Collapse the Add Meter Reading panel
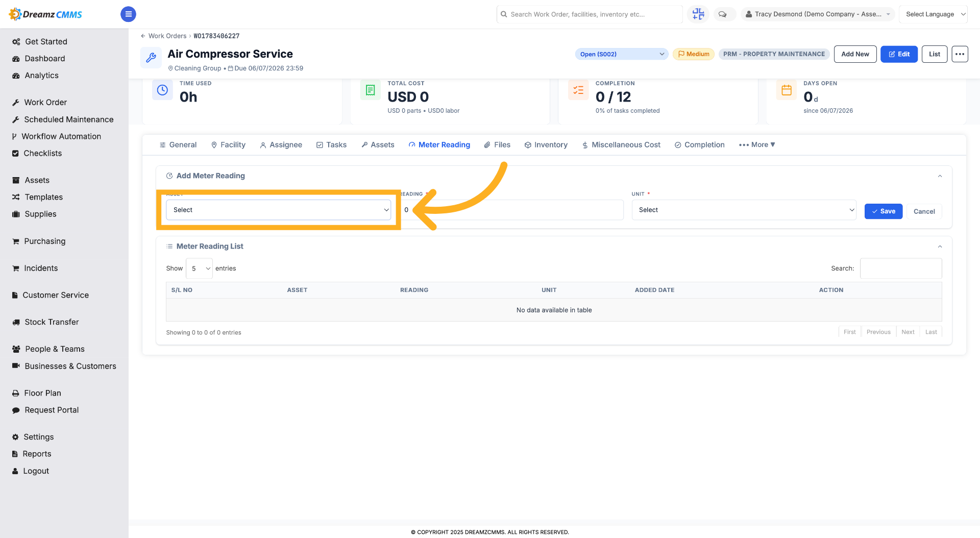The width and height of the screenshot is (980, 538). 940,176
